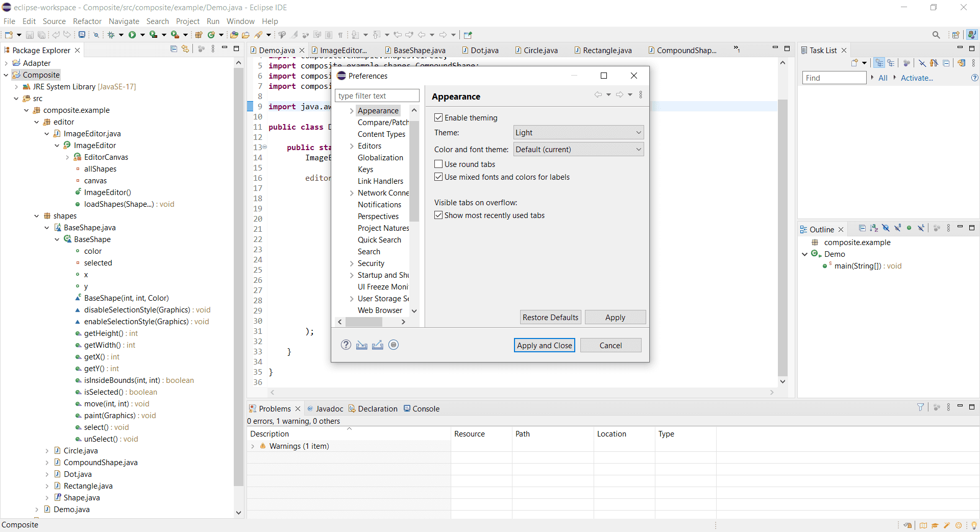Click the Open Type icon in toolbar
This screenshot has height=532, width=980.
(x=234, y=35)
